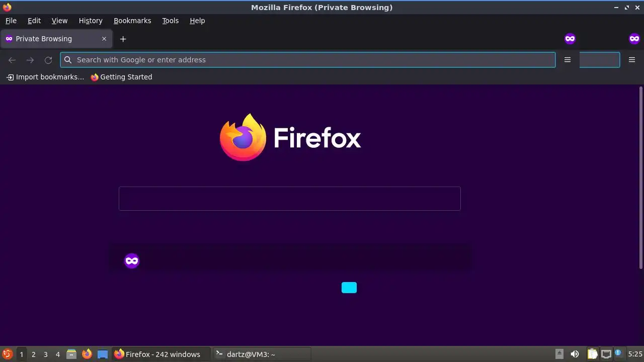Open the taskbar start menu icon
This screenshot has width=644, height=362.
7,354
